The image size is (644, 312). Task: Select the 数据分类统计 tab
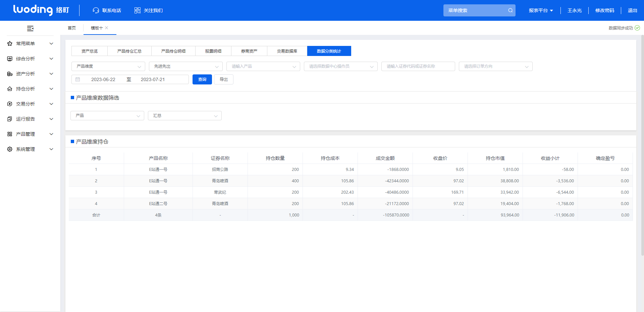pyautogui.click(x=329, y=51)
